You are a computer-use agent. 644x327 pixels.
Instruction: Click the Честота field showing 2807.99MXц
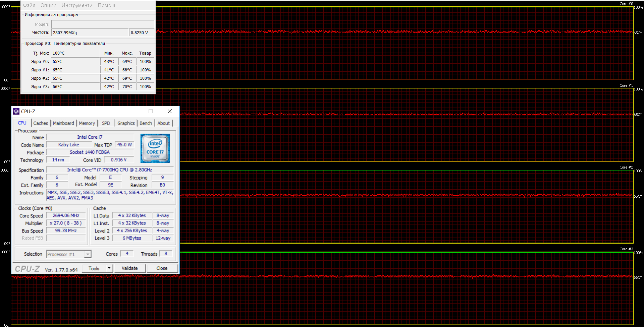(90, 32)
